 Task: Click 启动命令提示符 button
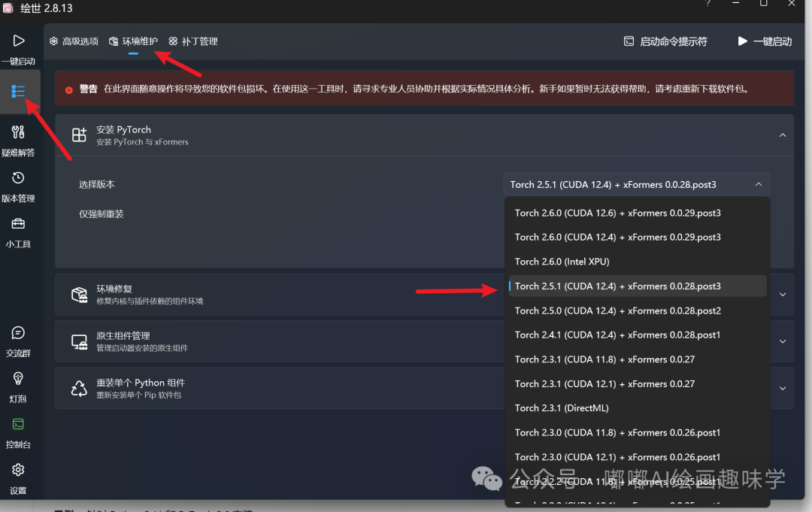click(x=665, y=41)
